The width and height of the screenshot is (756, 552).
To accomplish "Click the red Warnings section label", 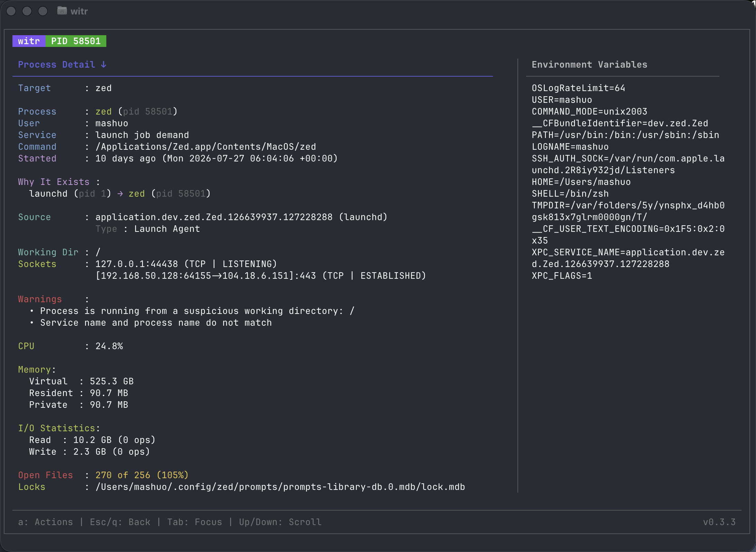I will [x=40, y=299].
